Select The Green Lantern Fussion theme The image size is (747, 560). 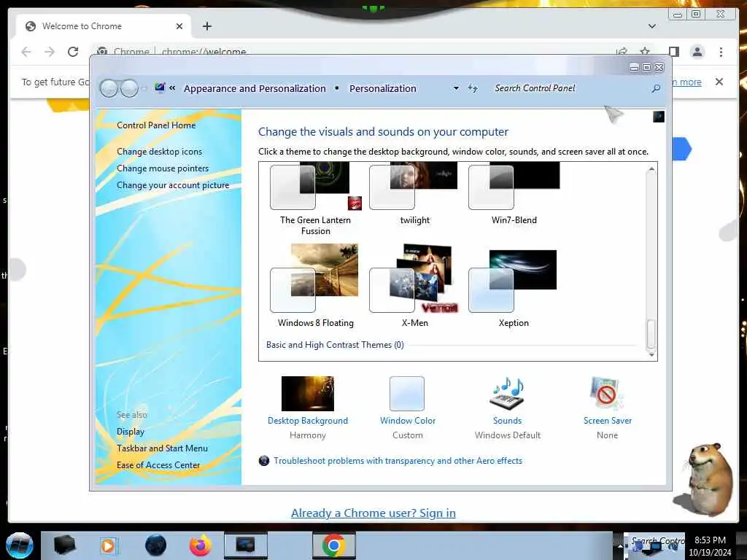point(315,199)
